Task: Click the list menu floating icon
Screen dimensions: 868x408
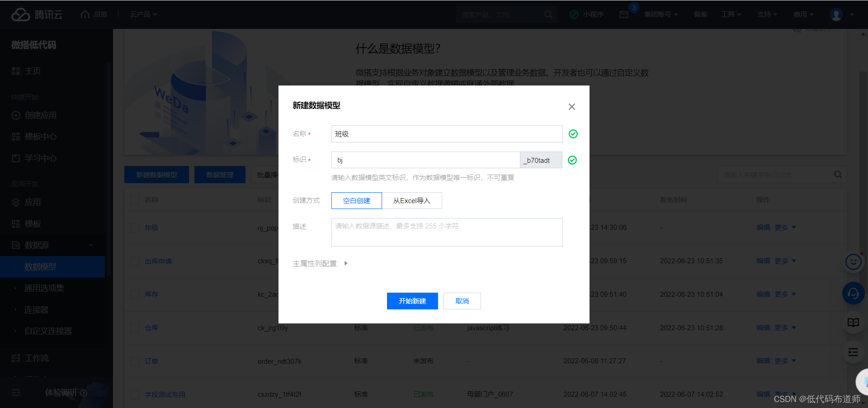Action: click(854, 352)
